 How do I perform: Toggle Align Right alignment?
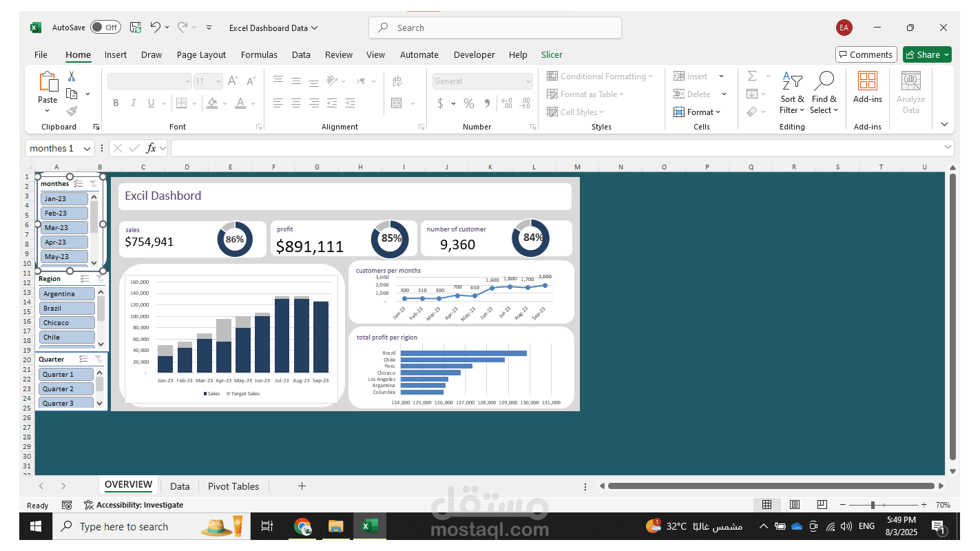click(314, 103)
